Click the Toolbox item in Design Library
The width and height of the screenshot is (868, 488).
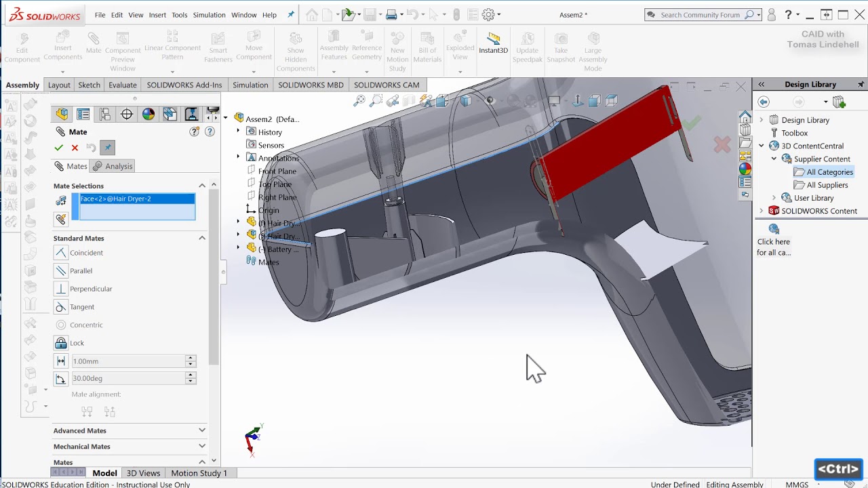coord(795,133)
